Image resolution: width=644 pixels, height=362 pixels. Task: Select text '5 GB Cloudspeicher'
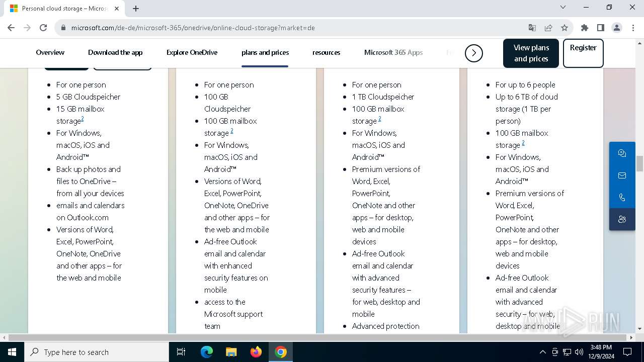coord(89,97)
